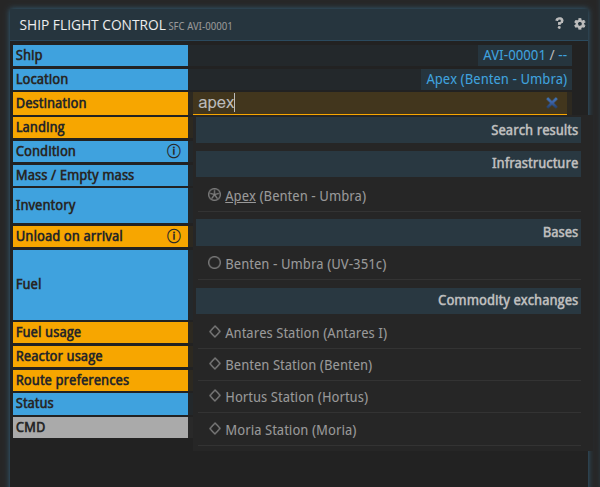Click the Route preferences label

click(72, 380)
